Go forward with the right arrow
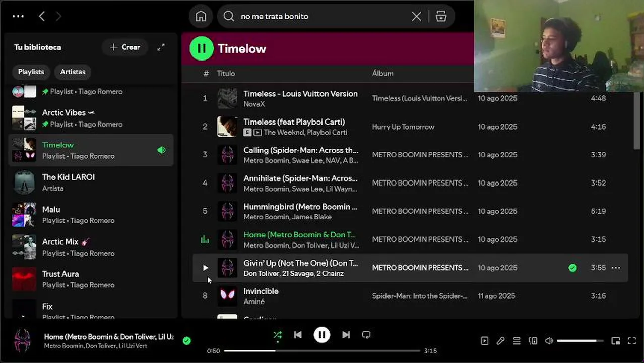Screen dimensions: 644x363 point(58,16)
